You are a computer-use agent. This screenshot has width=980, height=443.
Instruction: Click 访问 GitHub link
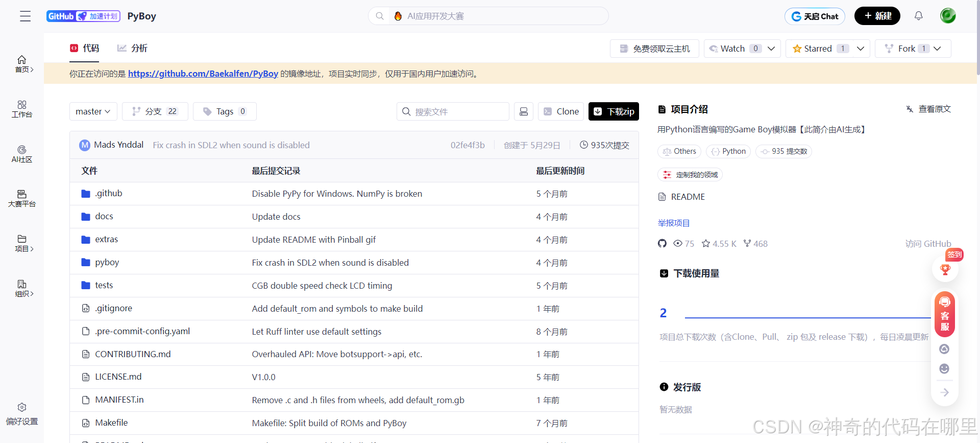[x=928, y=244]
